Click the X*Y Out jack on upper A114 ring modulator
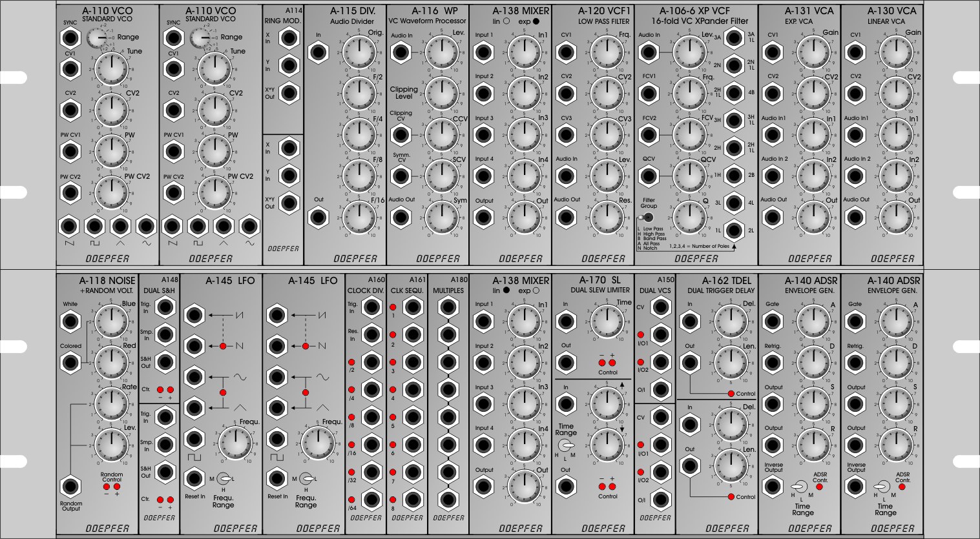The image size is (980, 539). pos(288,92)
